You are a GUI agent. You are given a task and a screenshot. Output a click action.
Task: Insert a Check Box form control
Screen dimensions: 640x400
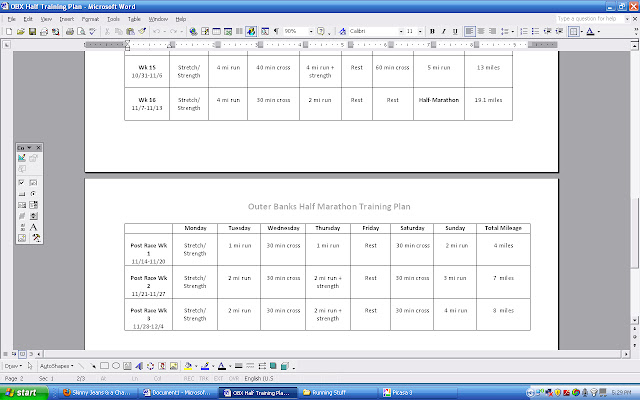(22, 182)
